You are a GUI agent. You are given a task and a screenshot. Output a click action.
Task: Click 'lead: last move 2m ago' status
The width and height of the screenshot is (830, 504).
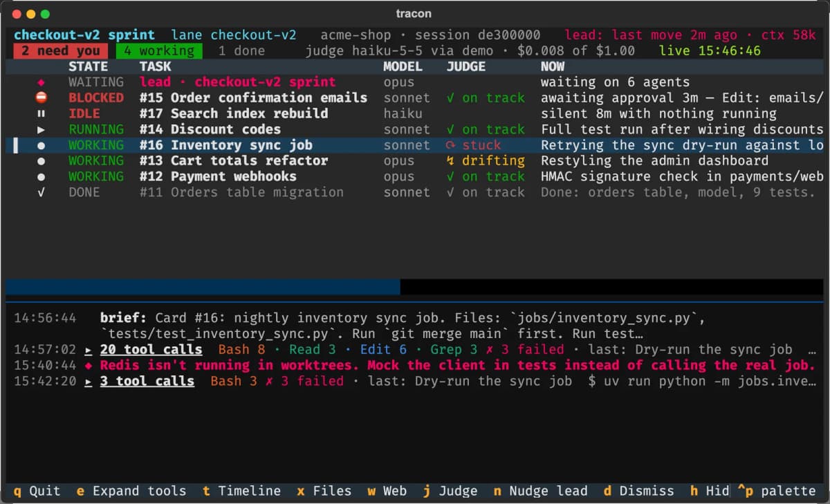tap(651, 35)
